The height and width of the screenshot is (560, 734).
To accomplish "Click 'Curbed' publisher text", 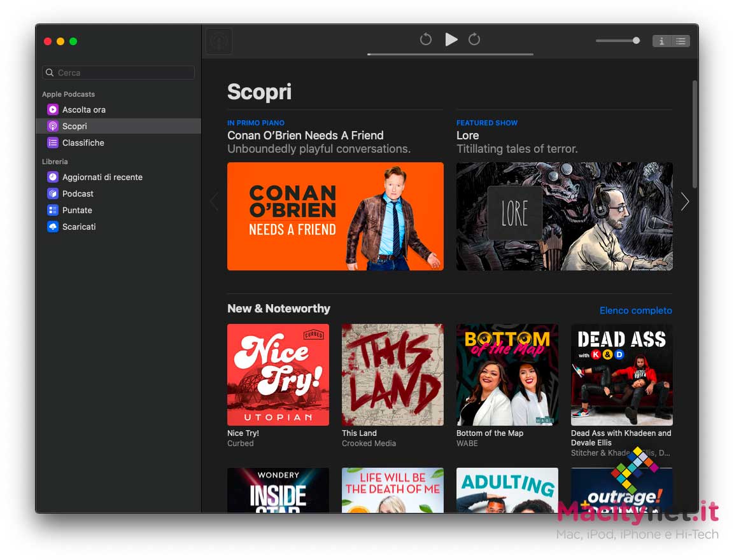I will click(x=241, y=443).
